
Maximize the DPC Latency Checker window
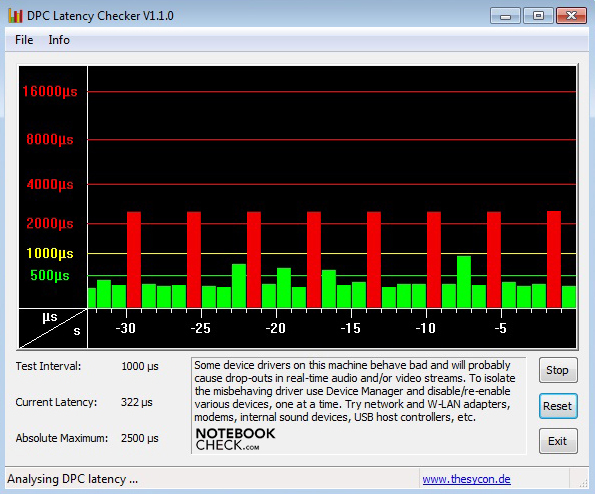(538, 16)
